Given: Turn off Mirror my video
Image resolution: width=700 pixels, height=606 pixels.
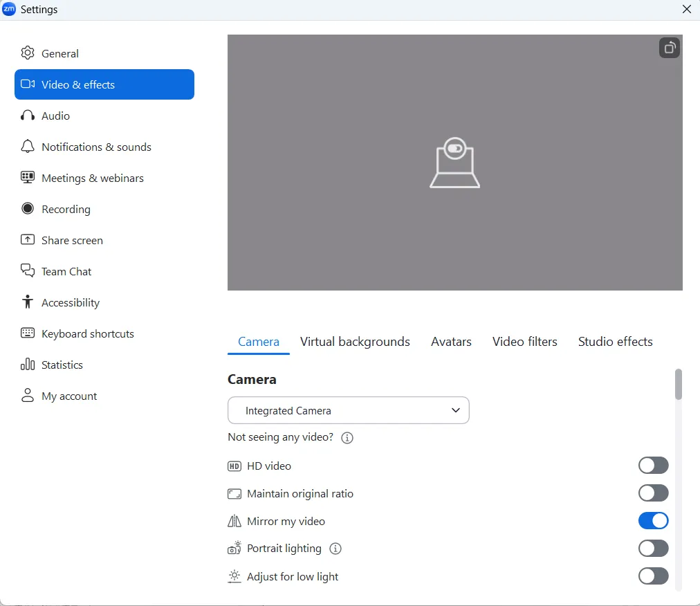Looking at the screenshot, I should [x=653, y=521].
